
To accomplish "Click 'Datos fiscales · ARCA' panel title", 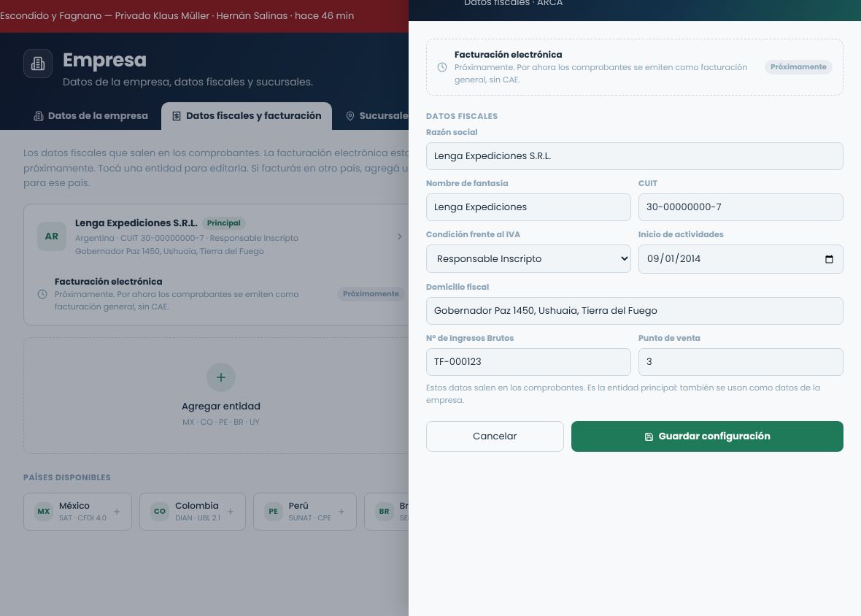I will pos(514,4).
